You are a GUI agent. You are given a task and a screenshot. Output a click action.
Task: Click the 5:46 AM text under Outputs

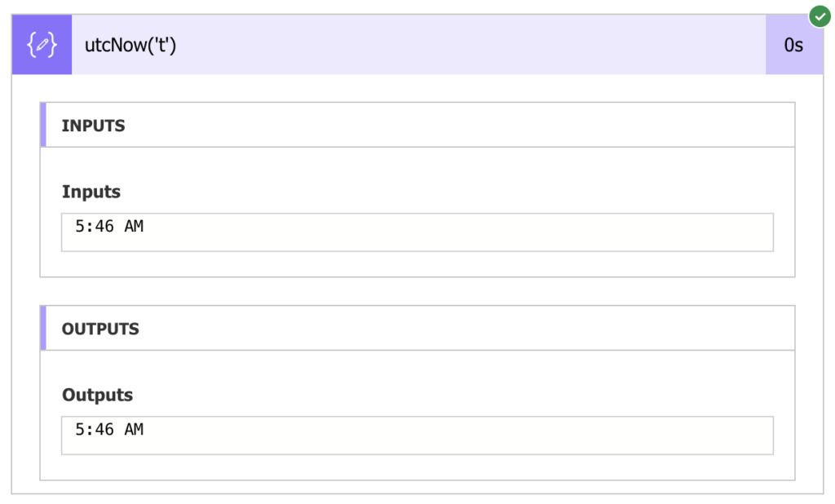click(x=109, y=430)
